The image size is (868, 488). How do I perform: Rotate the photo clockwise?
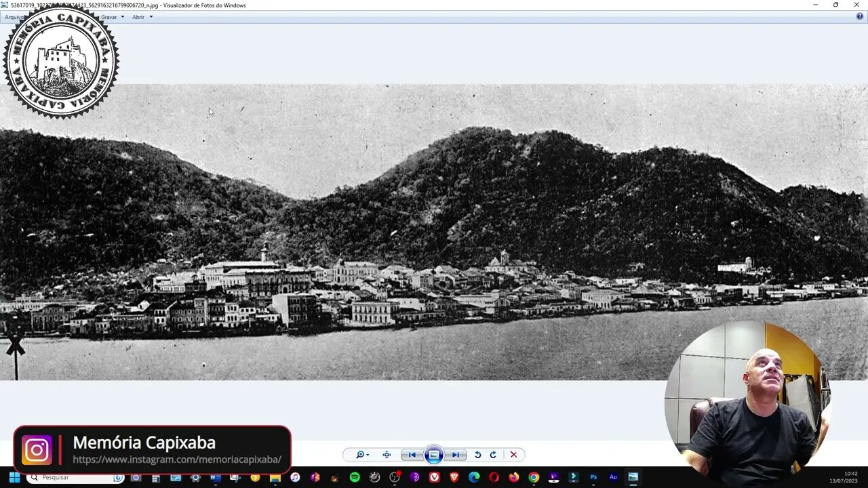(493, 455)
